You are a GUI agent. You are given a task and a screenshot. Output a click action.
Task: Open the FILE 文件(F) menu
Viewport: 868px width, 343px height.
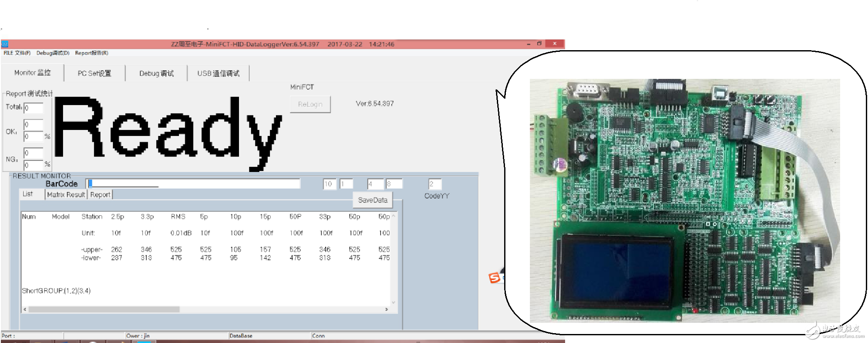pos(17,53)
